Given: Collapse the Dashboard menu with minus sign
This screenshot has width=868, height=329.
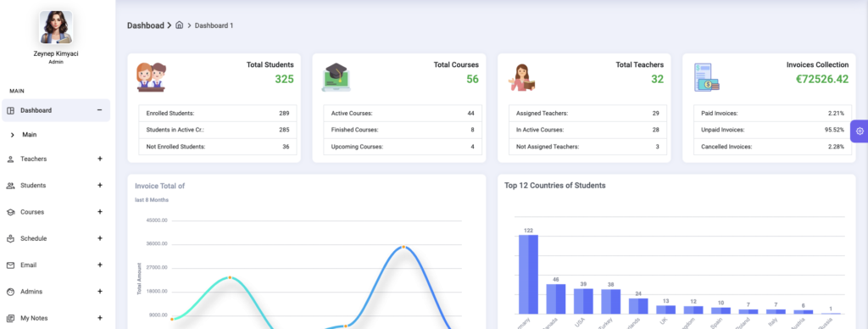Looking at the screenshot, I should 100,110.
